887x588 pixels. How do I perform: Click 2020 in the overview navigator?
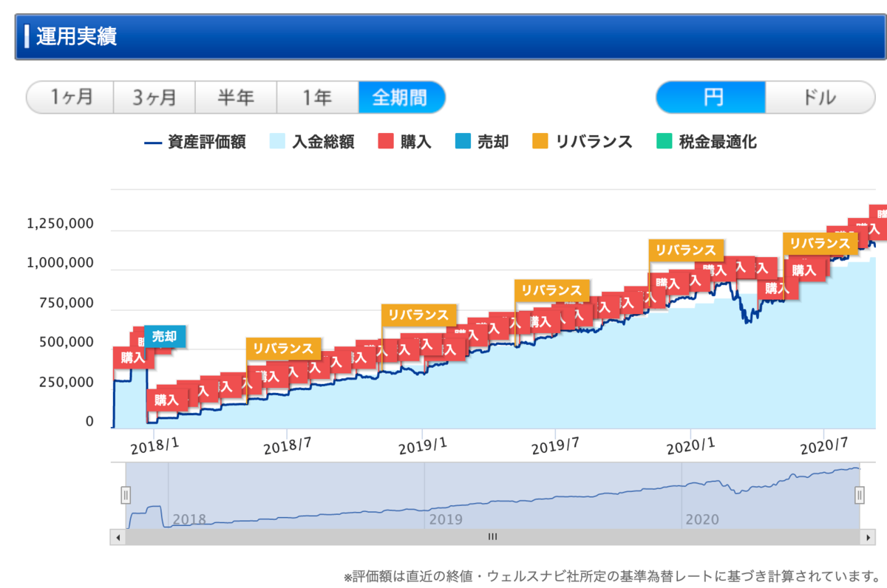(x=701, y=519)
